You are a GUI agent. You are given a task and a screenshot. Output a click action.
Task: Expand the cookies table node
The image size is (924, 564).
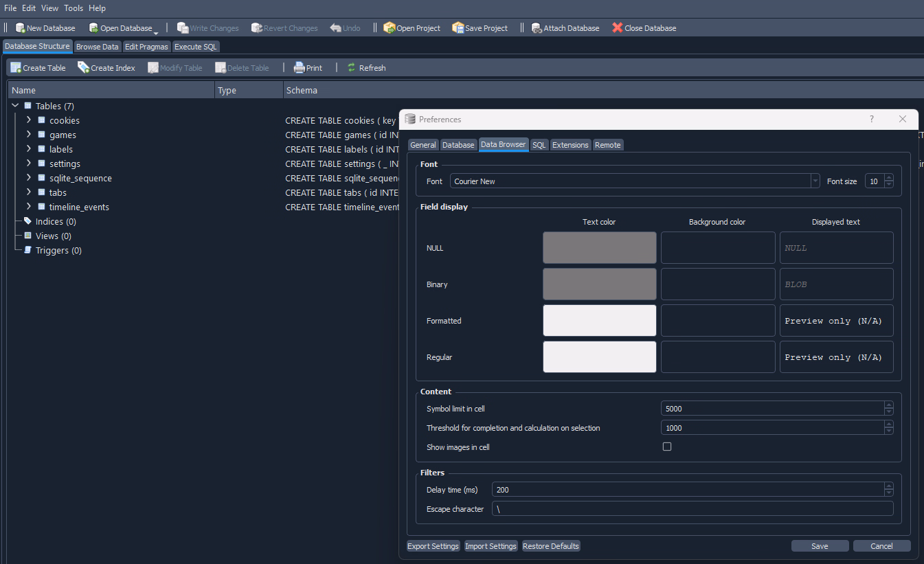point(29,120)
